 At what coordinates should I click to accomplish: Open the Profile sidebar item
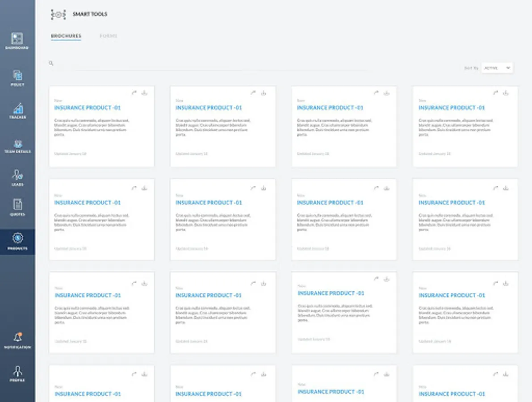click(x=17, y=373)
